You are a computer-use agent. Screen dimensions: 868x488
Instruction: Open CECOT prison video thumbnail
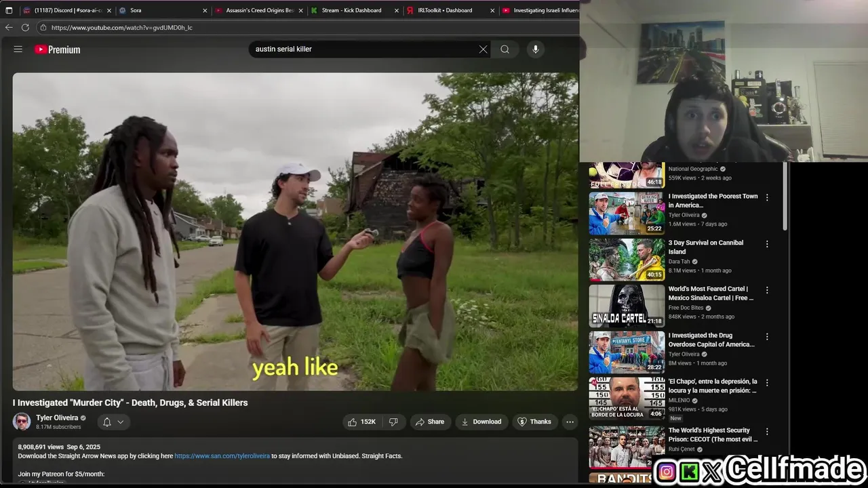click(x=627, y=447)
